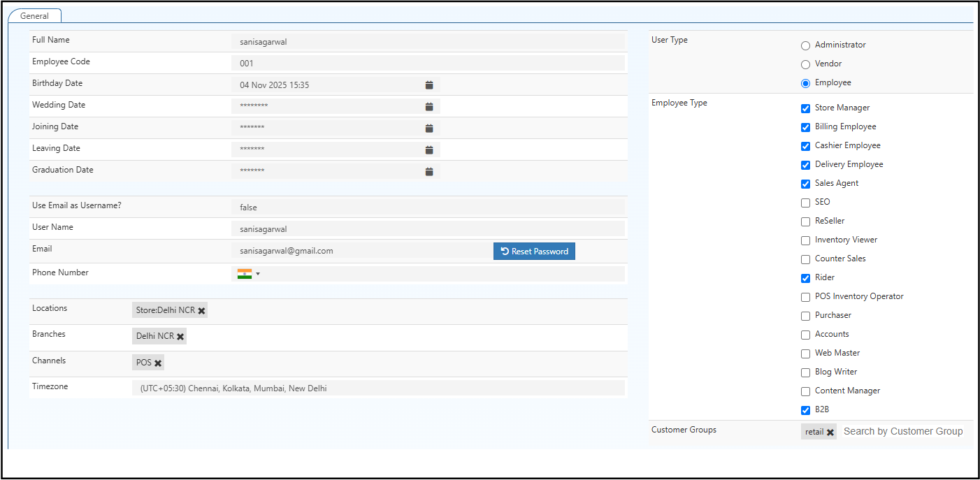The image size is (980, 480).
Task: Select the Administrator user type
Action: (x=805, y=45)
